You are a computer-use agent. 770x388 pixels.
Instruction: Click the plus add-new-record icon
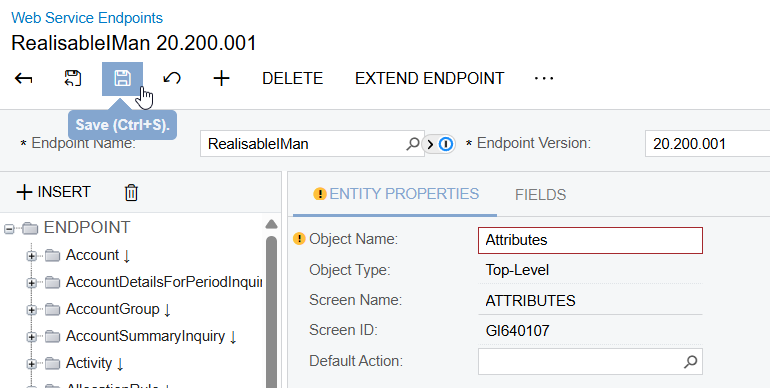221,78
